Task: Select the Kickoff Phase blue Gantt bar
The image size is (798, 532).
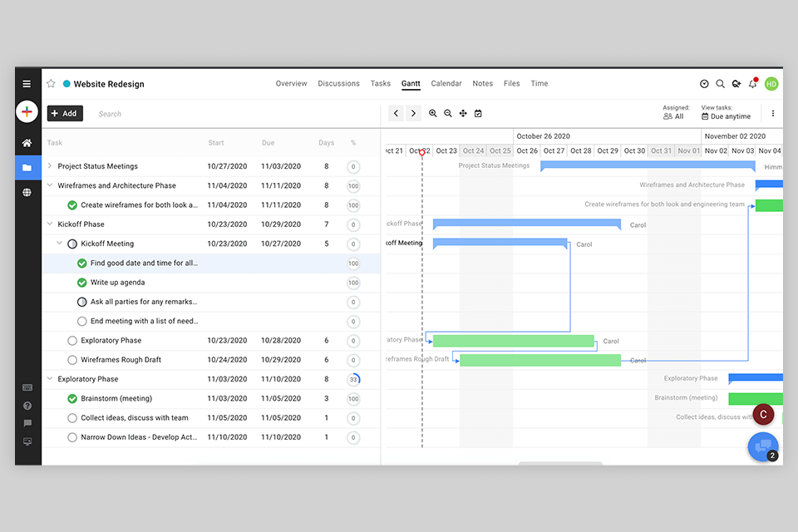Action: click(x=527, y=224)
